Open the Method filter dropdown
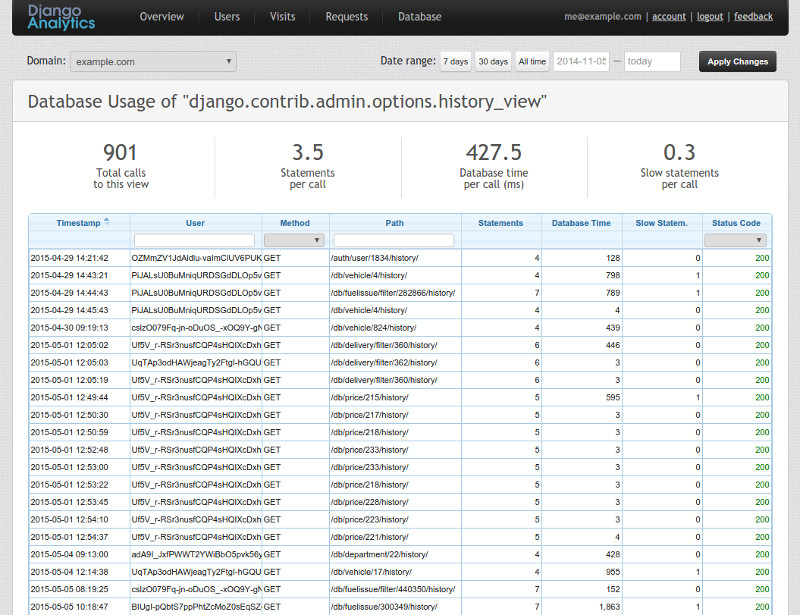 [294, 240]
